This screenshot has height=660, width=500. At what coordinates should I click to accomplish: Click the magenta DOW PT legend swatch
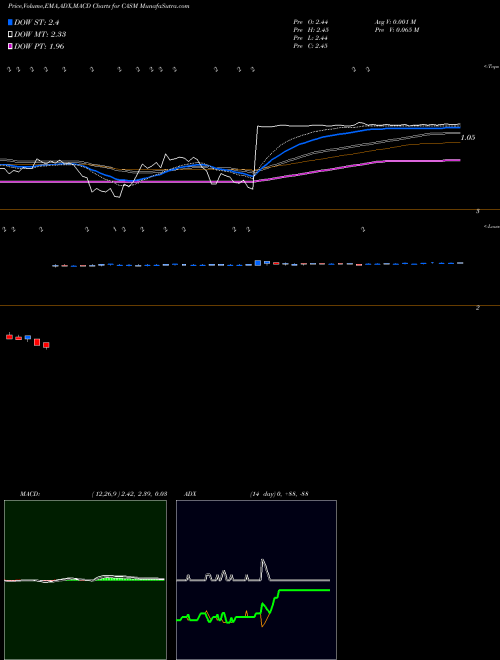tap(10, 46)
